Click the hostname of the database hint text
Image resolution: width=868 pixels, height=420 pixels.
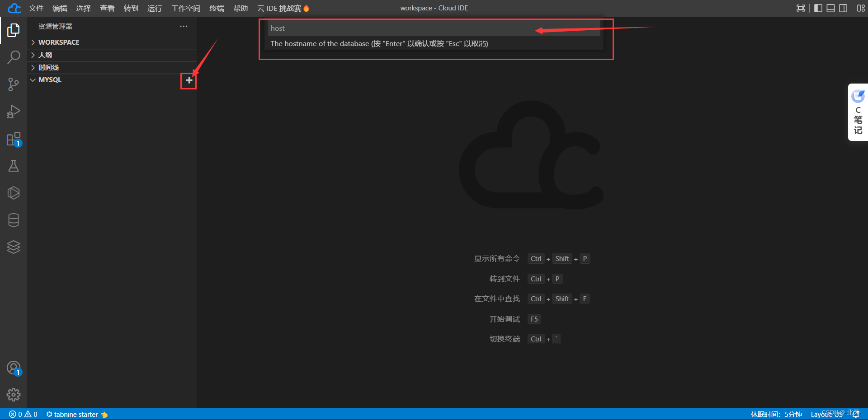point(379,44)
